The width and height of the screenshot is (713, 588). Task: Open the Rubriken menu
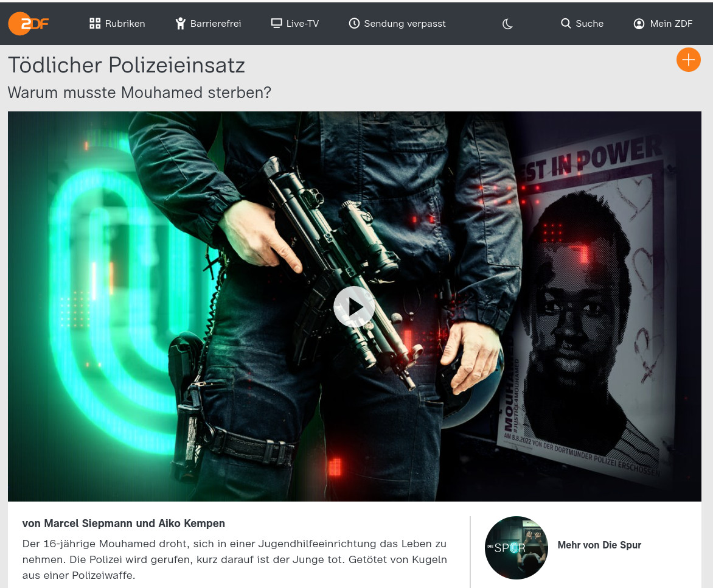125,24
